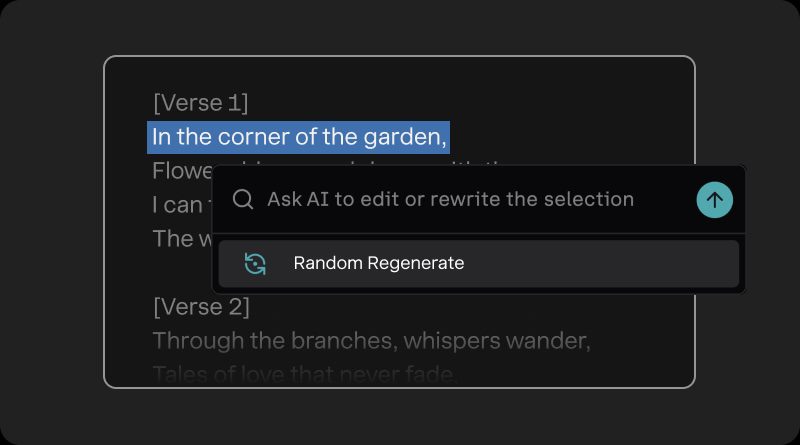Screen dimensions: 800x445
Task: Click the partially hidden "Flowe" line start
Action: (178, 171)
